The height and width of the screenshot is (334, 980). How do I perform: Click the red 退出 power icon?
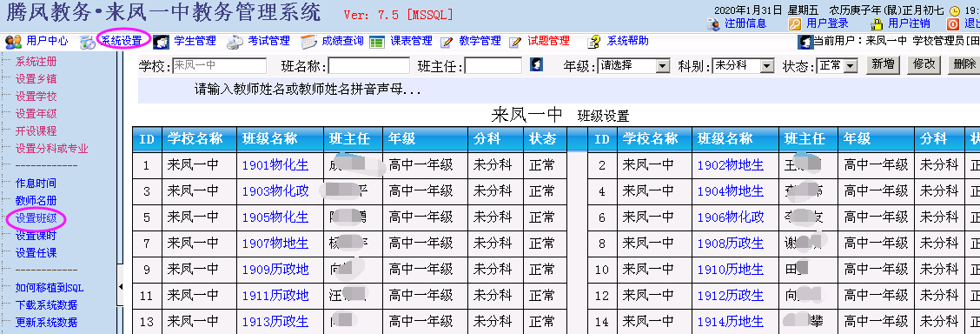coord(953,24)
